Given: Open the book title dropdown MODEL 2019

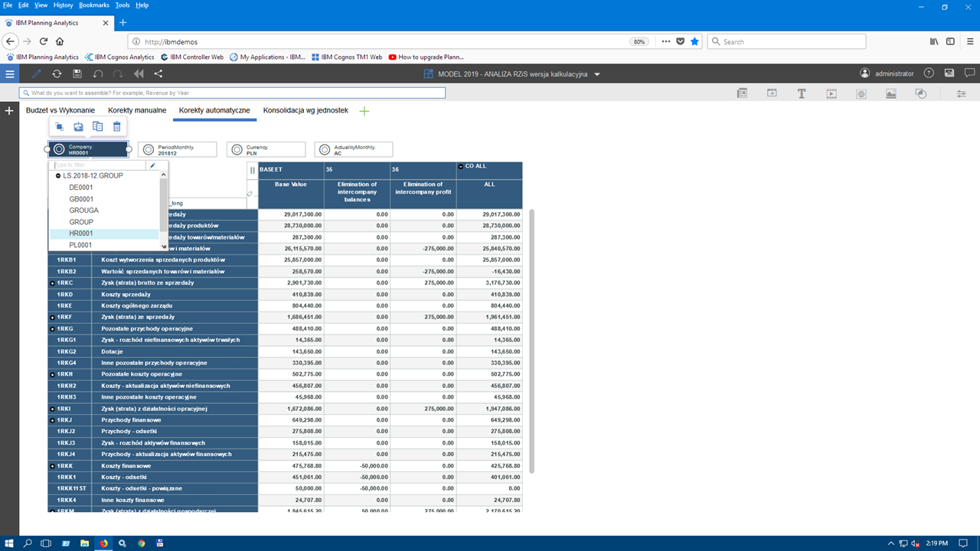Looking at the screenshot, I should pos(597,74).
